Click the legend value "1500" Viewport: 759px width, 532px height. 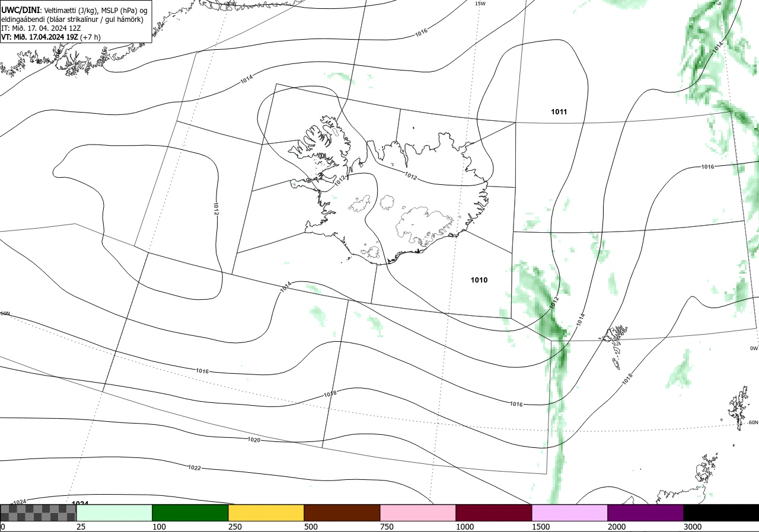pos(540,527)
